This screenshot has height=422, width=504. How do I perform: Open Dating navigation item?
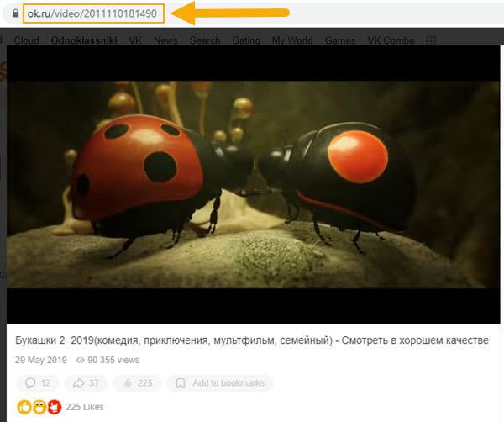(246, 40)
